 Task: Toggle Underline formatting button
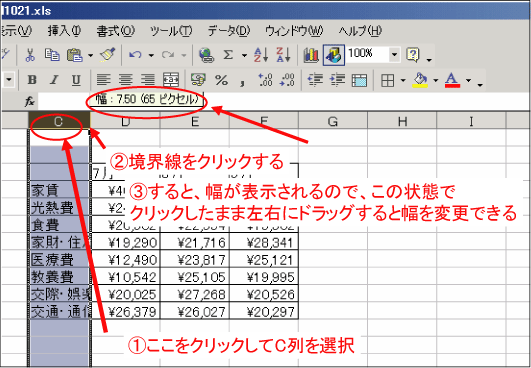76,80
